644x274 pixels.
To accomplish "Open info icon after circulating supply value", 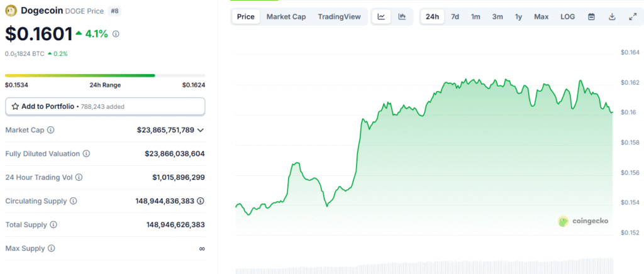I will (x=201, y=201).
